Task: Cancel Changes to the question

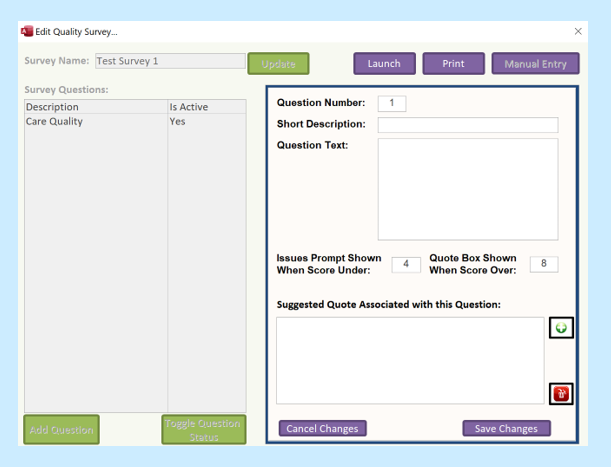Action: point(323,428)
